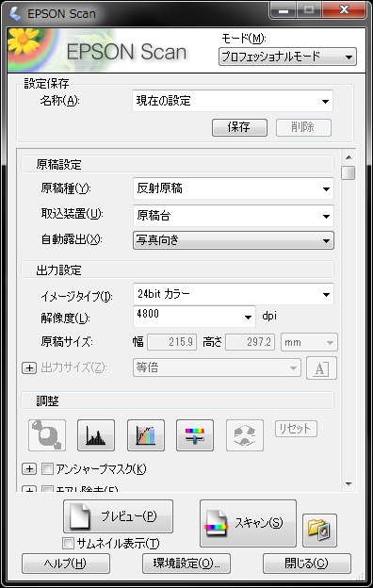Click the 原稿設定 section header
The height and width of the screenshot is (588, 373).
(177, 164)
